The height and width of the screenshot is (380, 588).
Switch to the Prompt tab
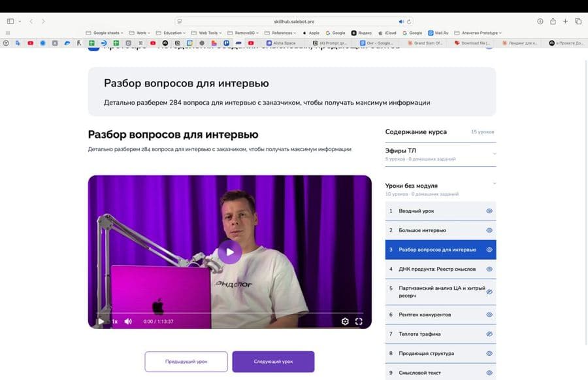coord(330,43)
